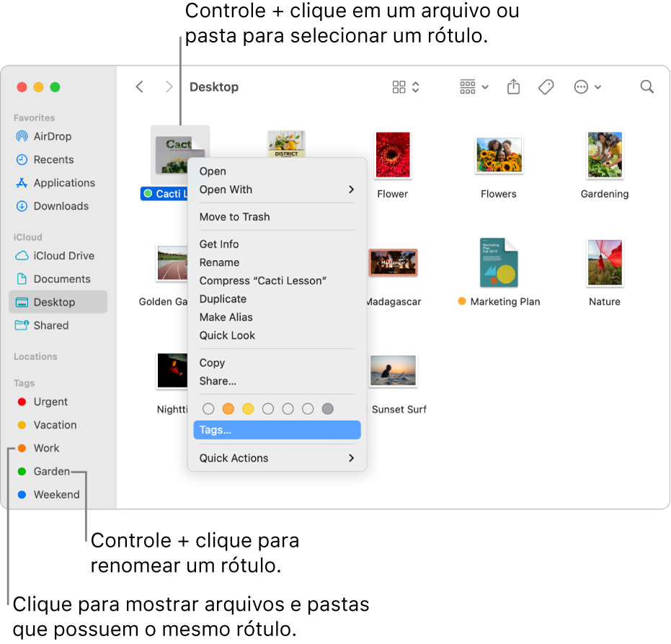Select the Golden Gate thumbnail
671x644 pixels.
172,262
